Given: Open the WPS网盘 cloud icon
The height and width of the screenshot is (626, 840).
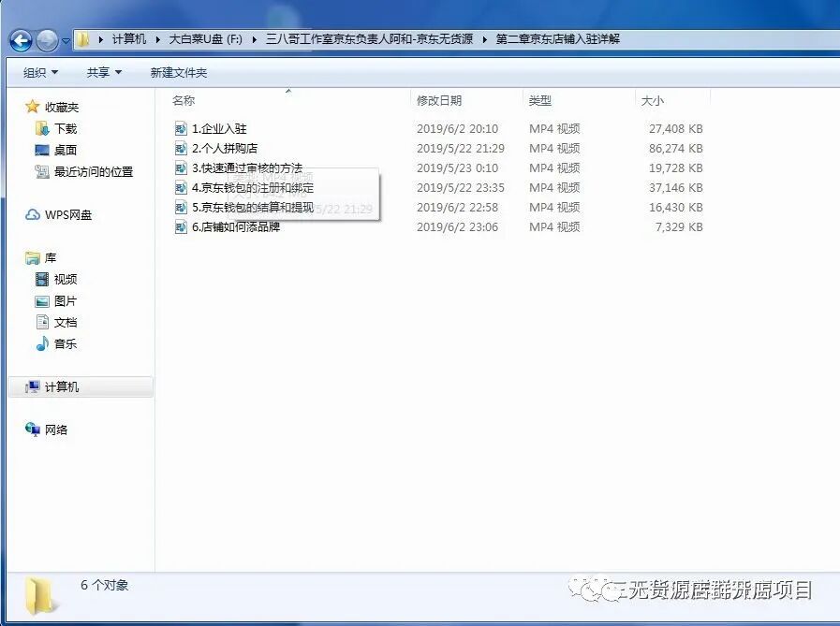Looking at the screenshot, I should tap(33, 214).
